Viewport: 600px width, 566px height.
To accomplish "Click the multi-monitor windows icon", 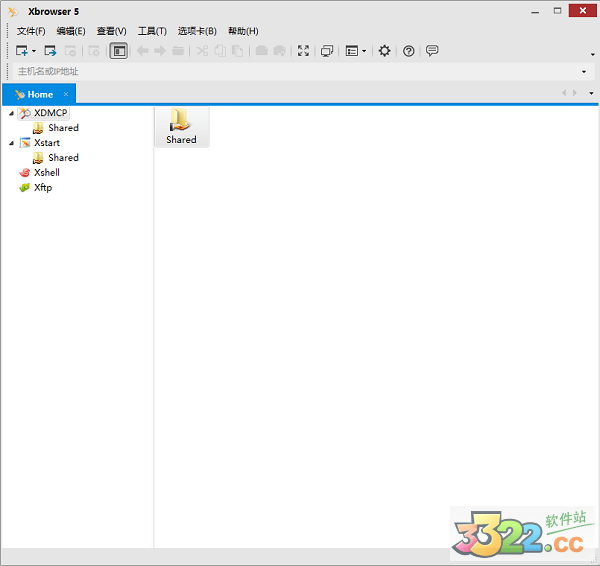I will (327, 51).
